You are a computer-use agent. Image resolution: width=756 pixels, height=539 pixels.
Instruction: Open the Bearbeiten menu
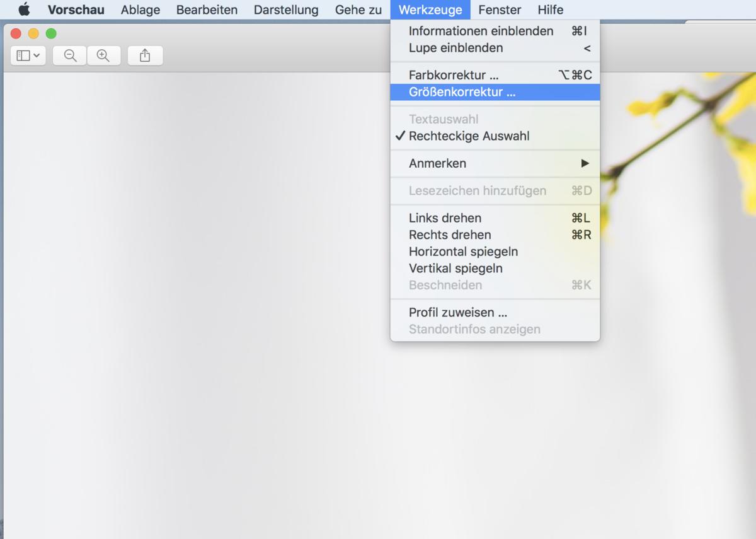207,9
